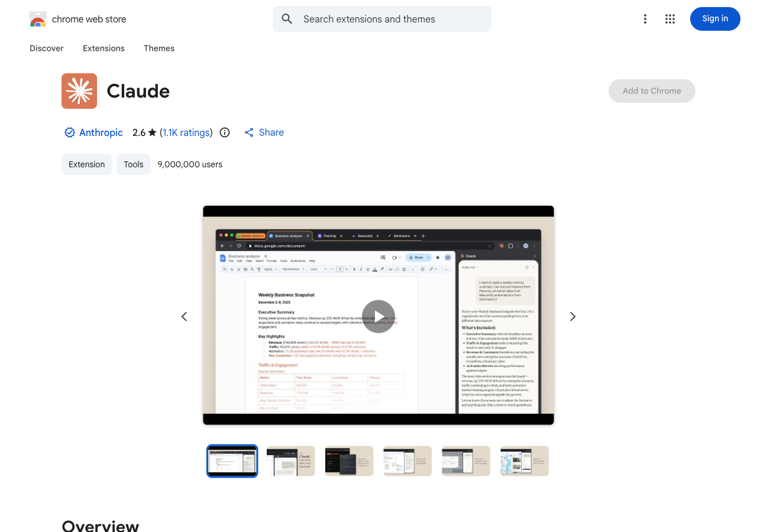757x532 pixels.
Task: Click the chrome web store title text
Action: [x=89, y=19]
